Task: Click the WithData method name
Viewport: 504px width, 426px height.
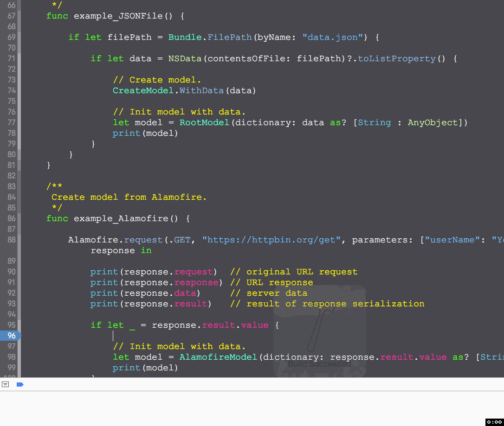Action: (201, 90)
